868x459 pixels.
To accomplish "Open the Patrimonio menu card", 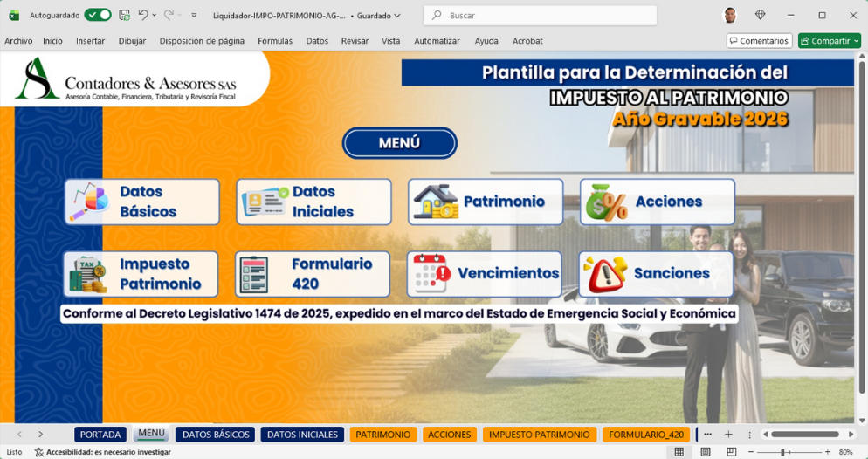I will 486,202.
